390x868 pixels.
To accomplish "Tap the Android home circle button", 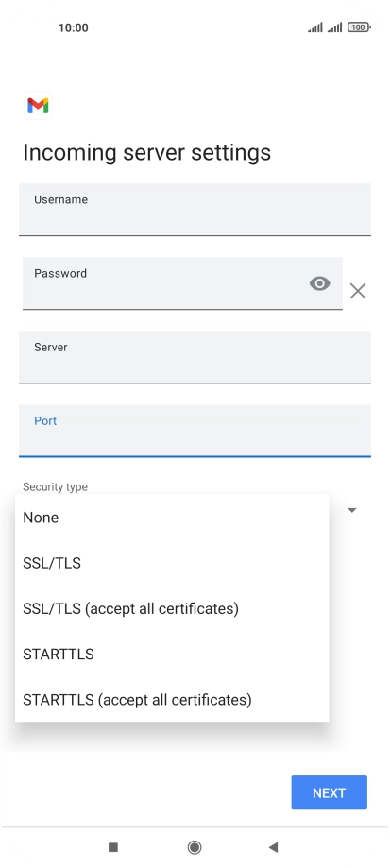I will pos(195,847).
